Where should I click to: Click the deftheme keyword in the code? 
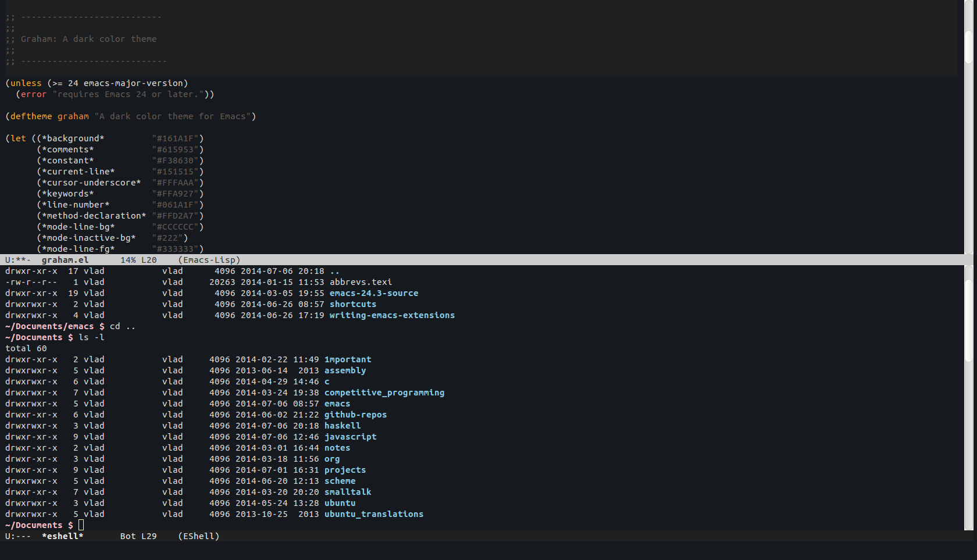31,116
